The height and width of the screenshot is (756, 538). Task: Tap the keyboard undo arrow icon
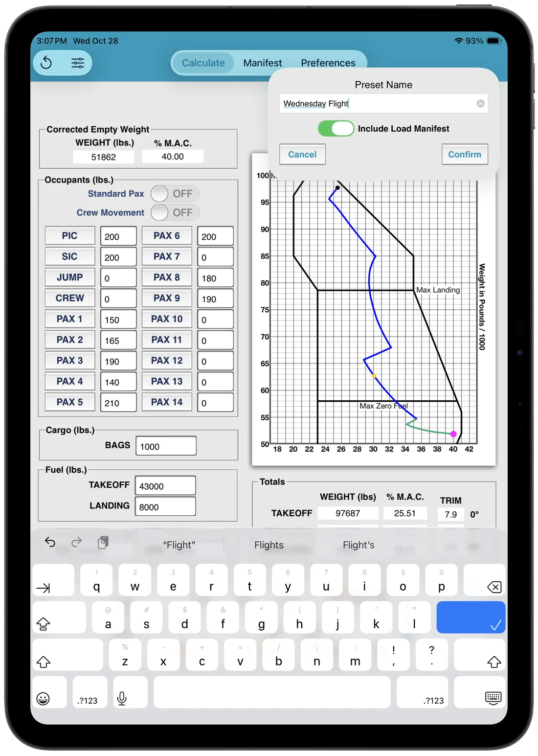(x=50, y=542)
